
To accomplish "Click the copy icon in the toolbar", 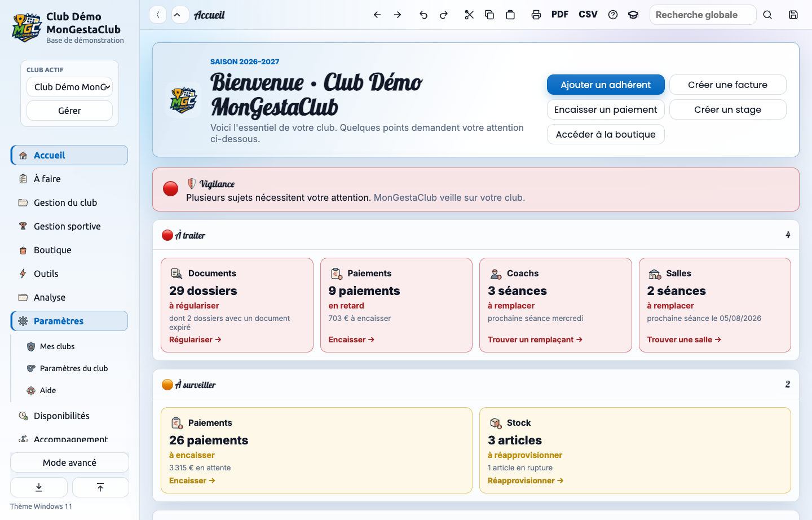I will click(x=489, y=15).
